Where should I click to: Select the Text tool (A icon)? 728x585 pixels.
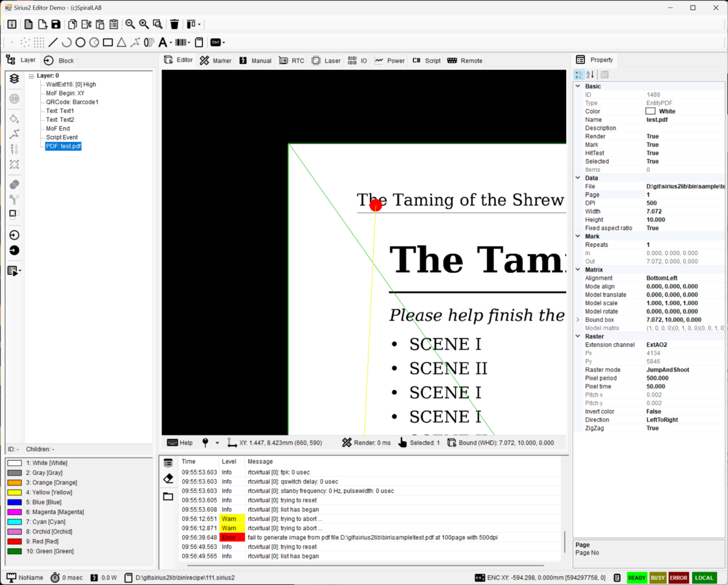[162, 42]
